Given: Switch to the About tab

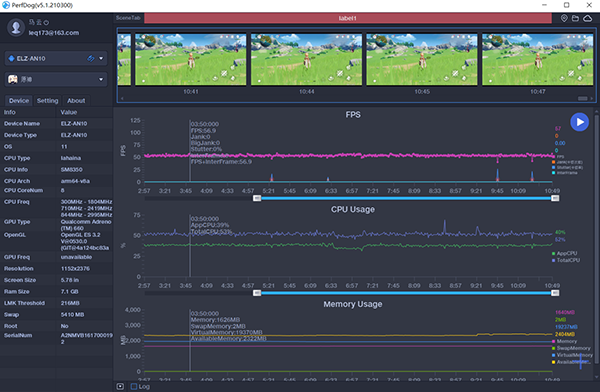Looking at the screenshot, I should [x=76, y=100].
